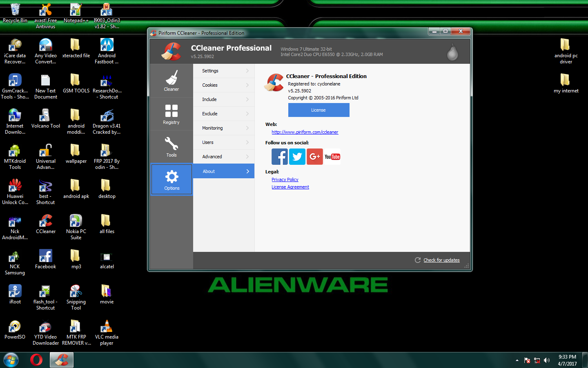This screenshot has width=588, height=368.
Task: Select the android pc driver folder
Action: tap(566, 51)
